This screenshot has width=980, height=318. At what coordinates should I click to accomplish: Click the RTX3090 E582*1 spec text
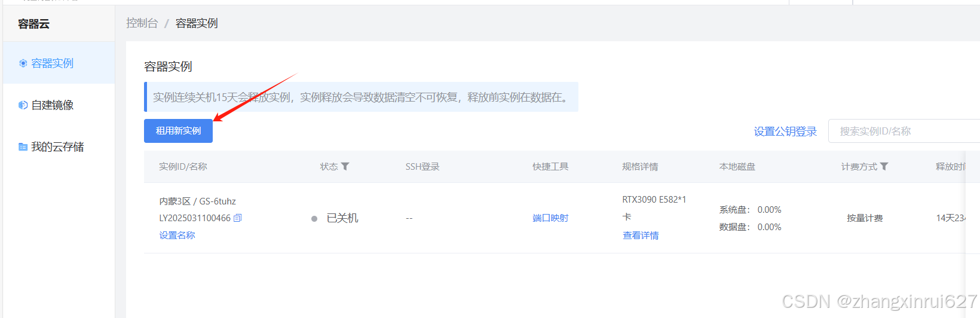[654, 200]
